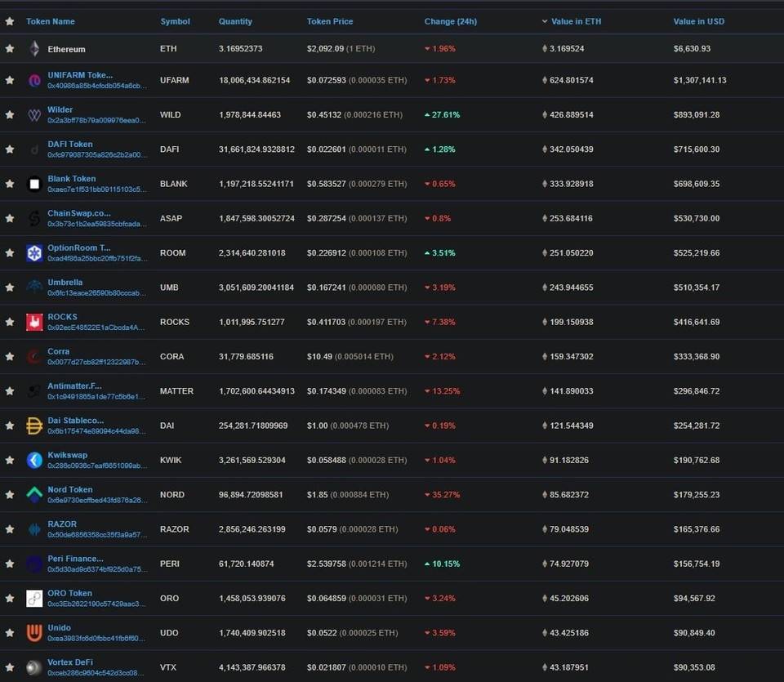This screenshot has width=784, height=682.
Task: Toggle favorite star on DAFI Token row
Action: tap(10, 149)
